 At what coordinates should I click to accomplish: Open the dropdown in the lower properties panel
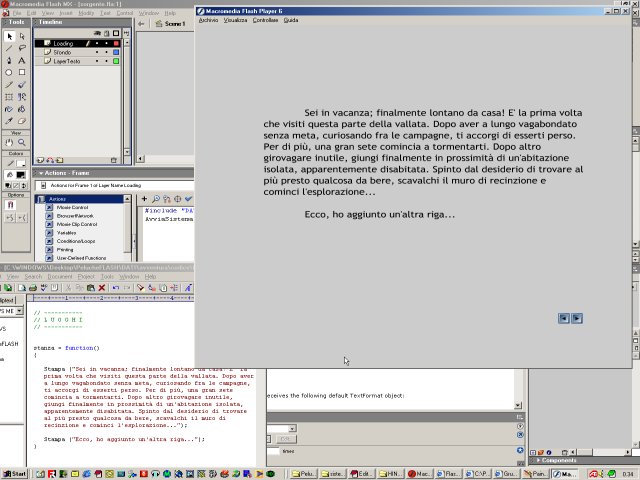click(292, 429)
